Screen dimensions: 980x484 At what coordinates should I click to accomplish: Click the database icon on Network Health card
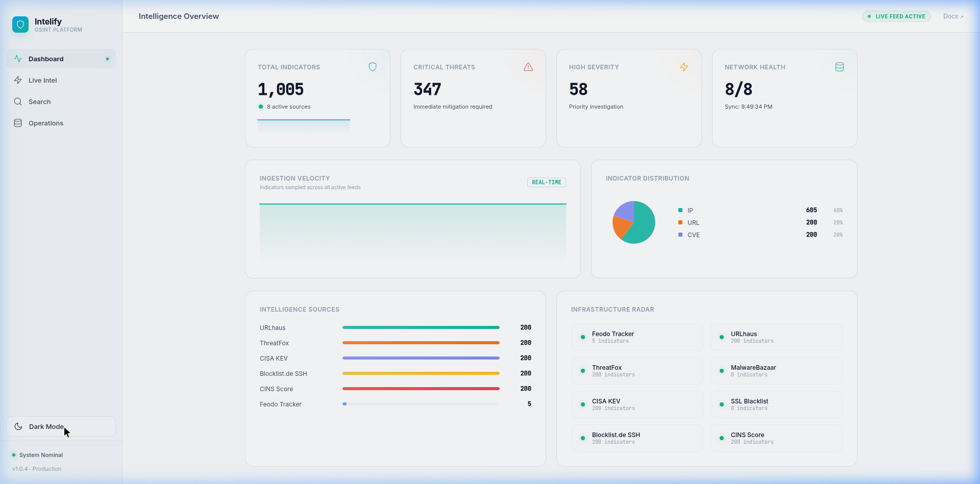839,67
